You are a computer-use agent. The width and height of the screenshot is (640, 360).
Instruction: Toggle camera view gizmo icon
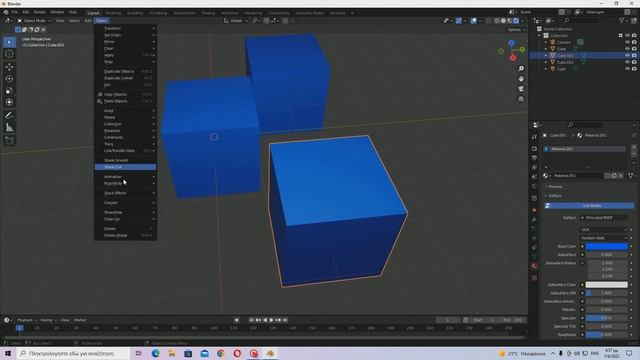[521, 89]
